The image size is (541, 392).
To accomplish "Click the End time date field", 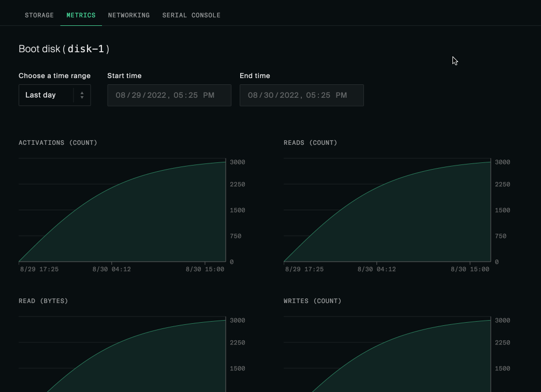I will [x=301, y=95].
